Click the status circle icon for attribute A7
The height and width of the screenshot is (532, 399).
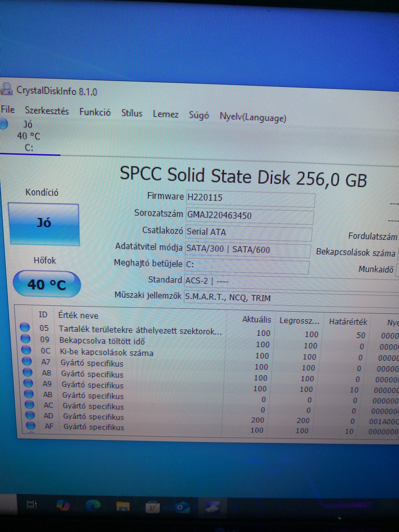coord(27,361)
